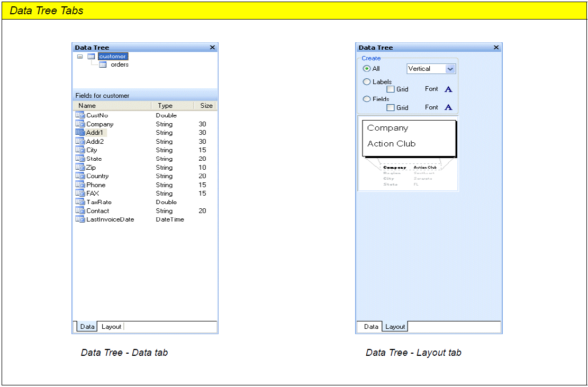Click the Company layout preview thumbnail
588x387 pixels.
tap(408, 153)
